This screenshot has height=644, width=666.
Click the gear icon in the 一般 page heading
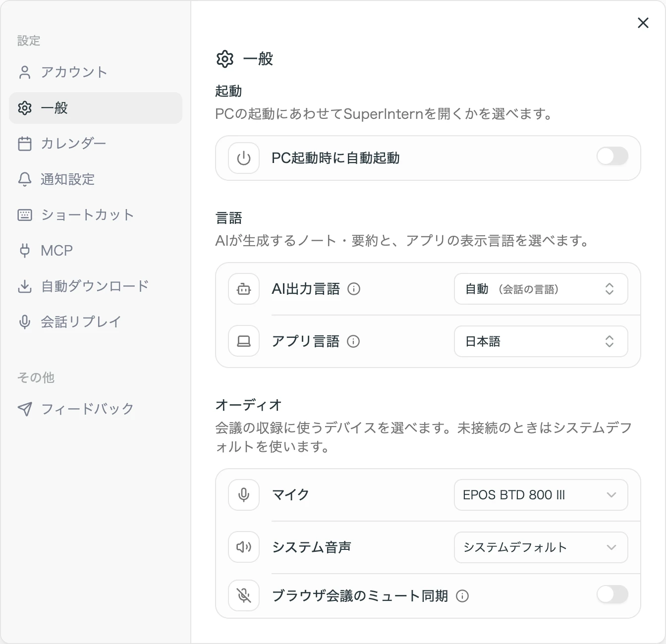(x=225, y=59)
